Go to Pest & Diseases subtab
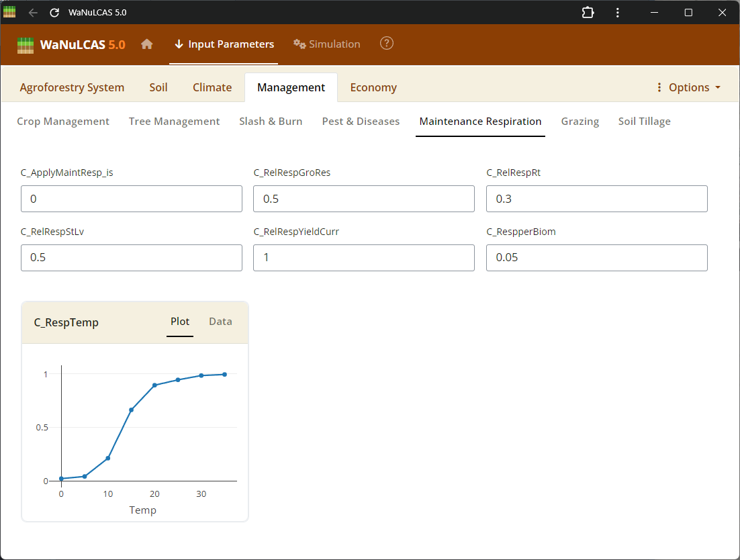 click(361, 122)
